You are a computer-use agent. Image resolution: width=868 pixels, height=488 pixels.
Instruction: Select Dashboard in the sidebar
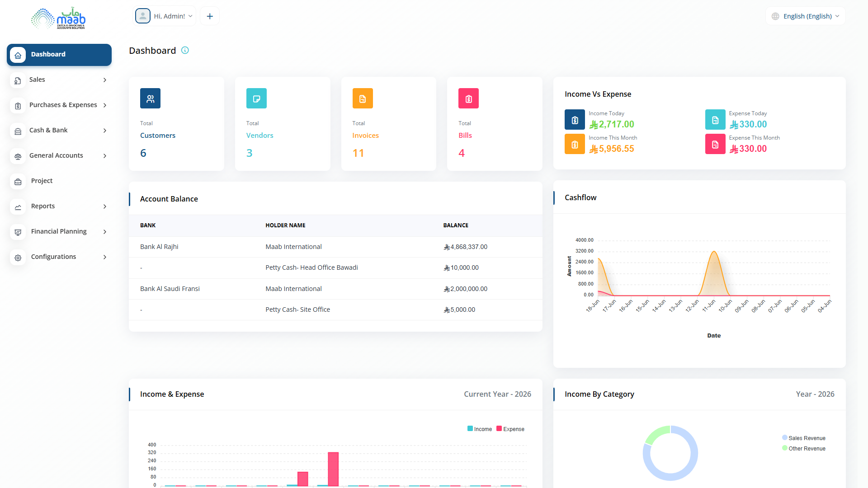[x=59, y=55]
